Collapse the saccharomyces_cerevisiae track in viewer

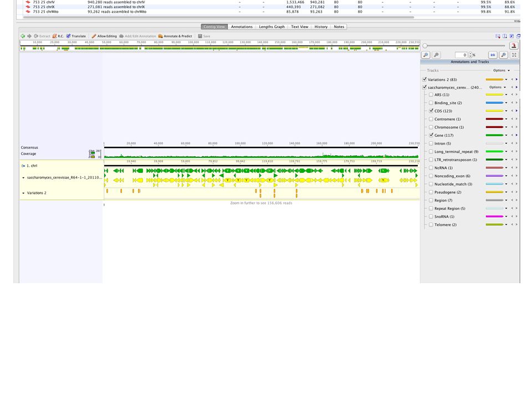coord(23,178)
